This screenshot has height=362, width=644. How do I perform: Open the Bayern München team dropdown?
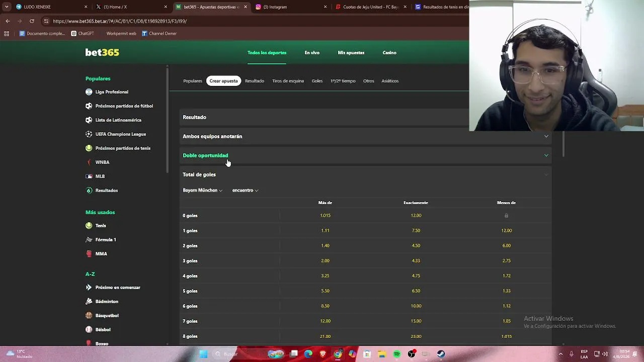(202, 191)
